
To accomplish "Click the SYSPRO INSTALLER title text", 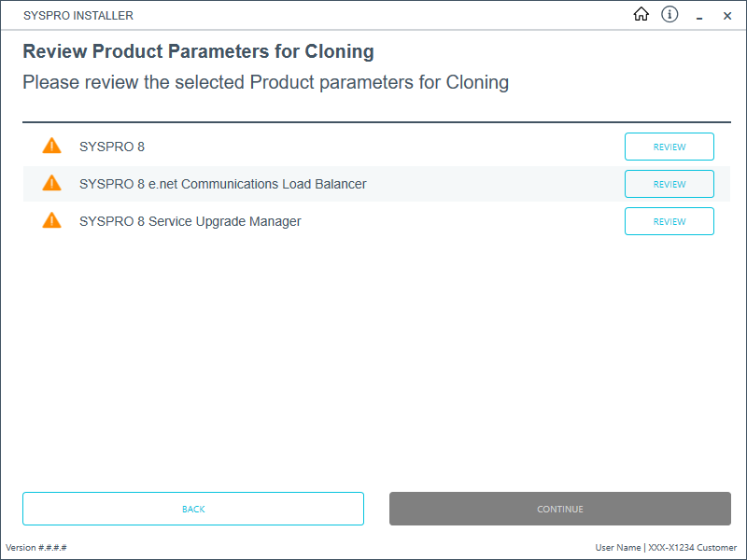I will pos(78,16).
